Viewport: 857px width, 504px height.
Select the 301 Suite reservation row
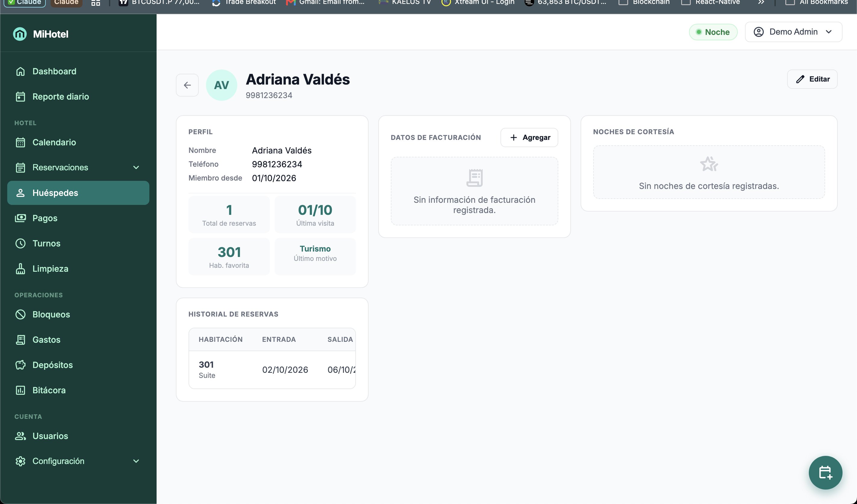272,370
